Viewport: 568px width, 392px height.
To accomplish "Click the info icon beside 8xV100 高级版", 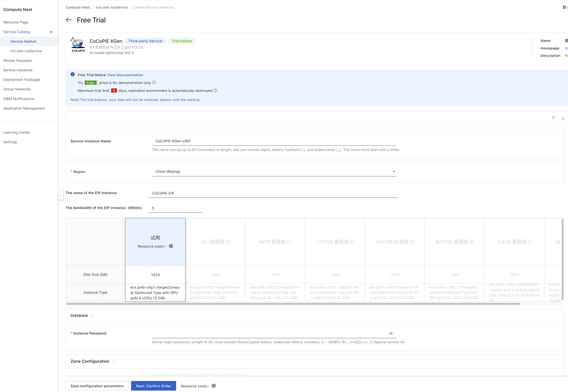I will [471, 242].
